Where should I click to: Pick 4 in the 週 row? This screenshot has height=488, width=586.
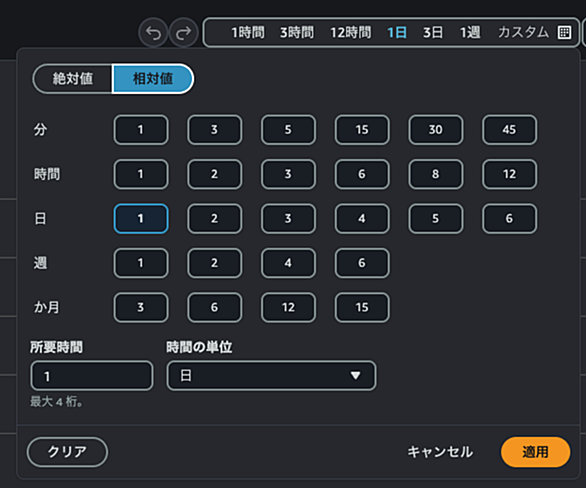coord(288,263)
